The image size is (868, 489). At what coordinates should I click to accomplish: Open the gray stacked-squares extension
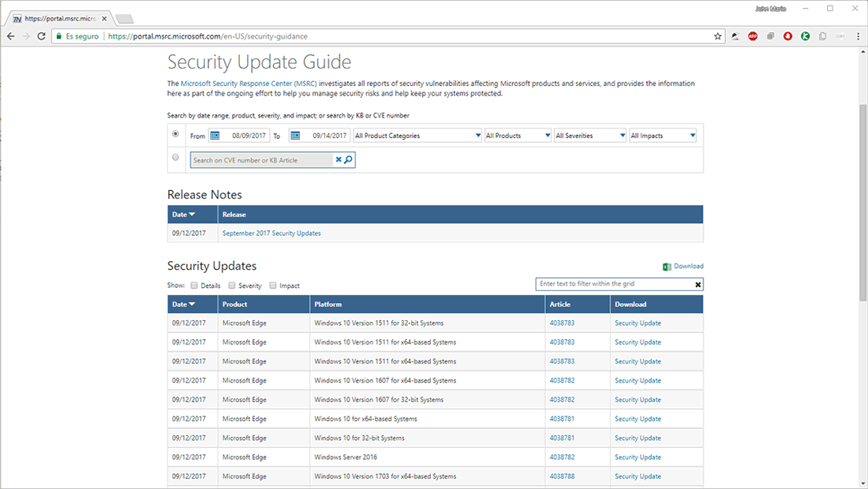(x=771, y=36)
